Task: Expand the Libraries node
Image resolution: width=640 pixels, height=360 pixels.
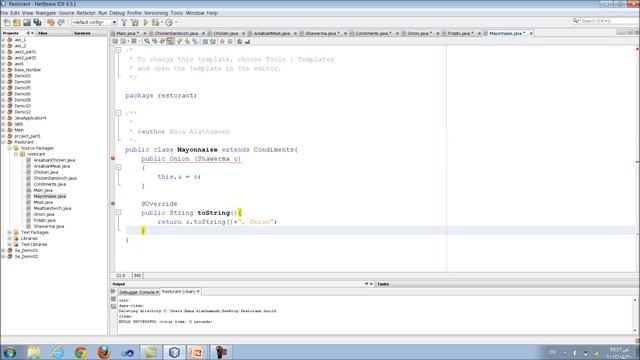Action: (x=10, y=238)
